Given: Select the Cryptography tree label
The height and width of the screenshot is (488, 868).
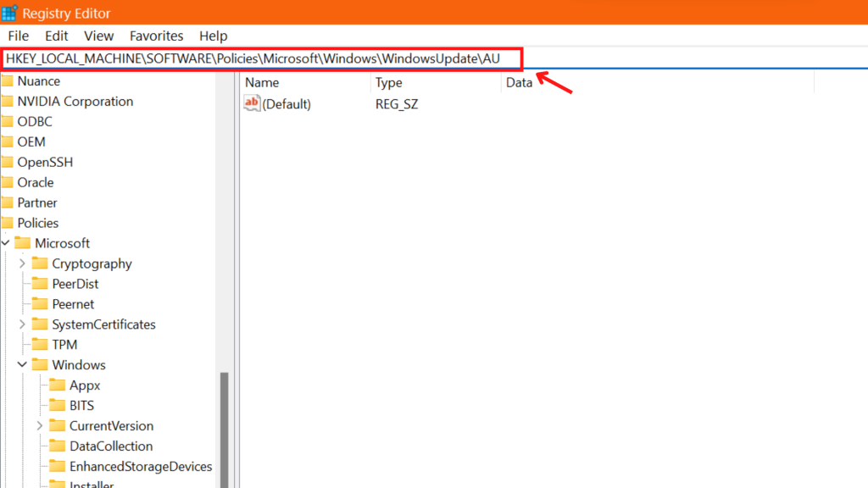Looking at the screenshot, I should point(92,264).
